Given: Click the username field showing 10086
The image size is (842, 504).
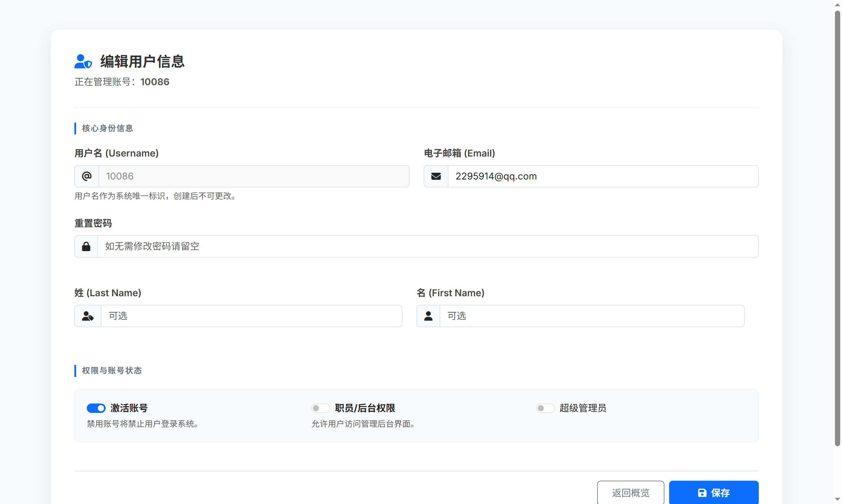Looking at the screenshot, I should tap(254, 176).
